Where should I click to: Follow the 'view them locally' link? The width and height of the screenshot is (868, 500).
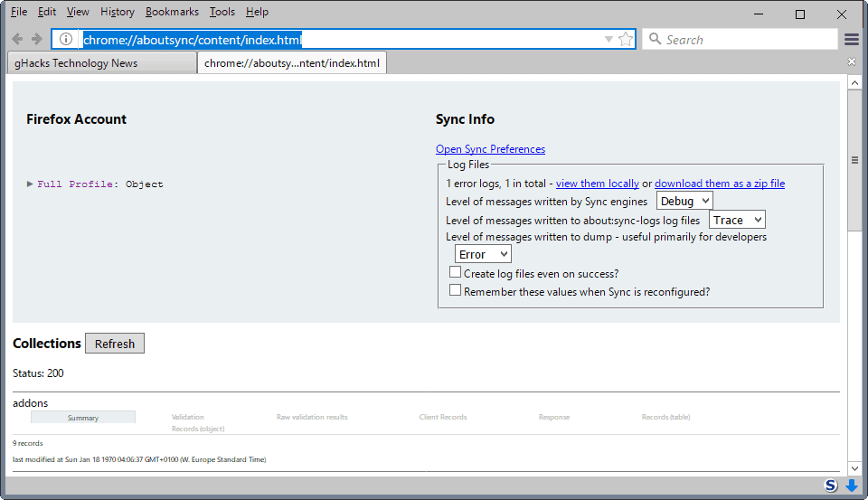click(x=598, y=184)
